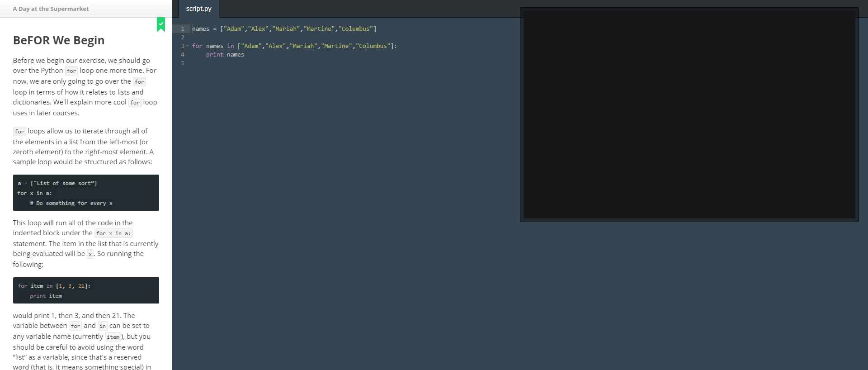Screen dimensions: 868x370
Task: Click the for keyword on editor line 3
Action: [197, 46]
